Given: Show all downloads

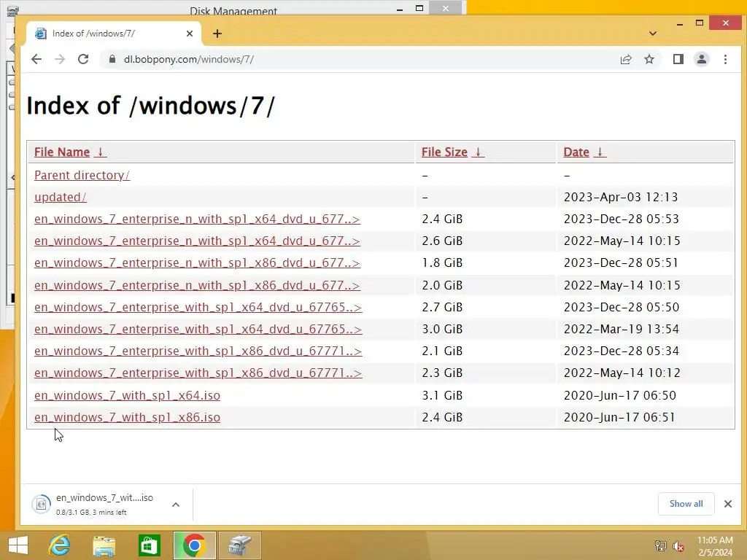Looking at the screenshot, I should pos(686,504).
